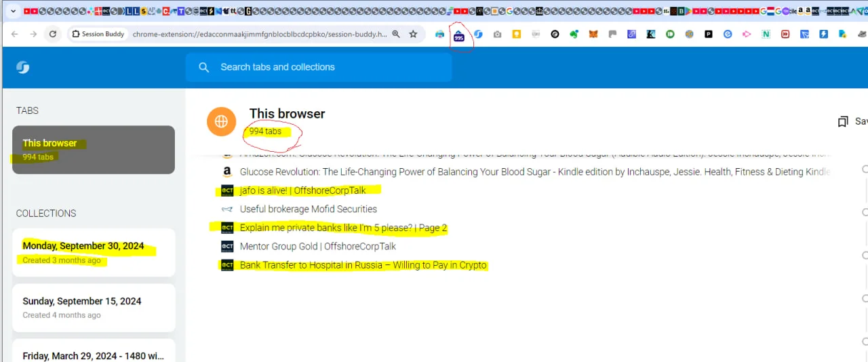Select the This browser 994 tabs item

[x=94, y=149]
